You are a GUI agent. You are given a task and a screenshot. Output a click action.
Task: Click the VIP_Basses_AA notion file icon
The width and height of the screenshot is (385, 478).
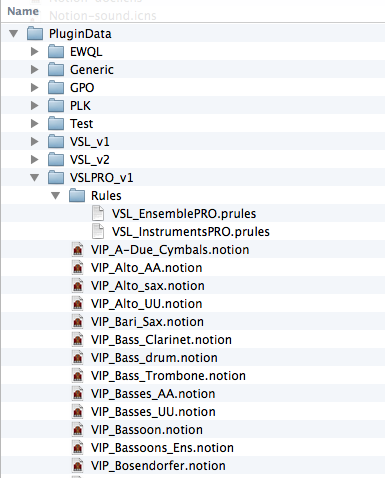77,394
